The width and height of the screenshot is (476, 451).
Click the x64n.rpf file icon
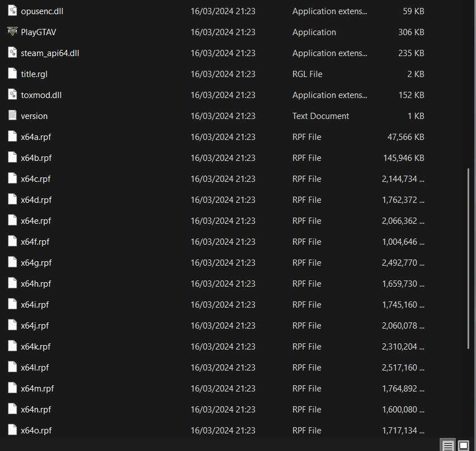12,408
